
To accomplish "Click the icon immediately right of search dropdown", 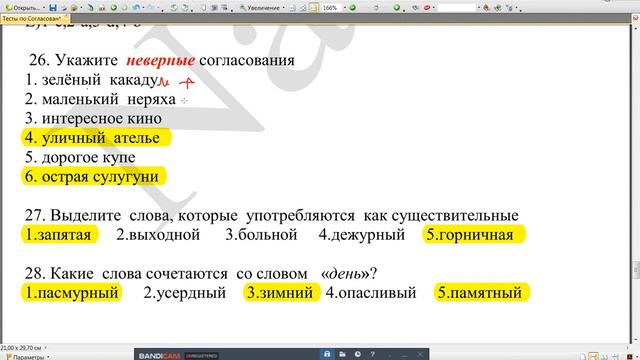I will (x=486, y=8).
